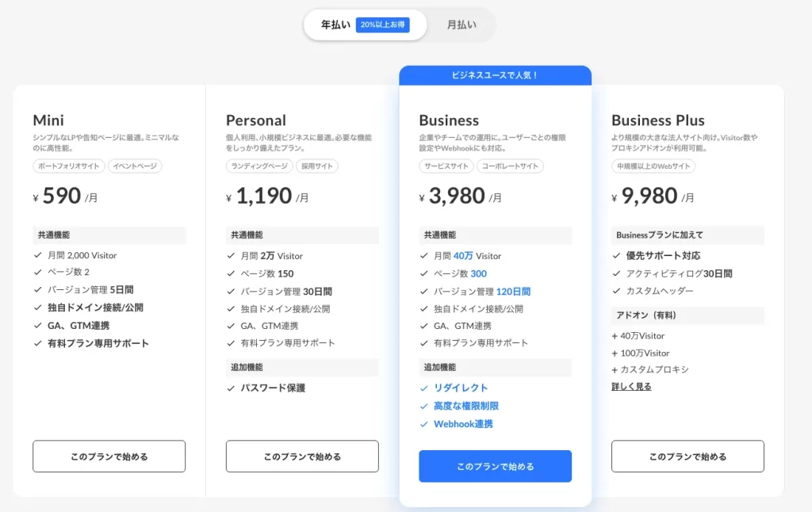The width and height of the screenshot is (812, 512).
Task: Switch to 月払い monthly billing
Action: coord(462,25)
